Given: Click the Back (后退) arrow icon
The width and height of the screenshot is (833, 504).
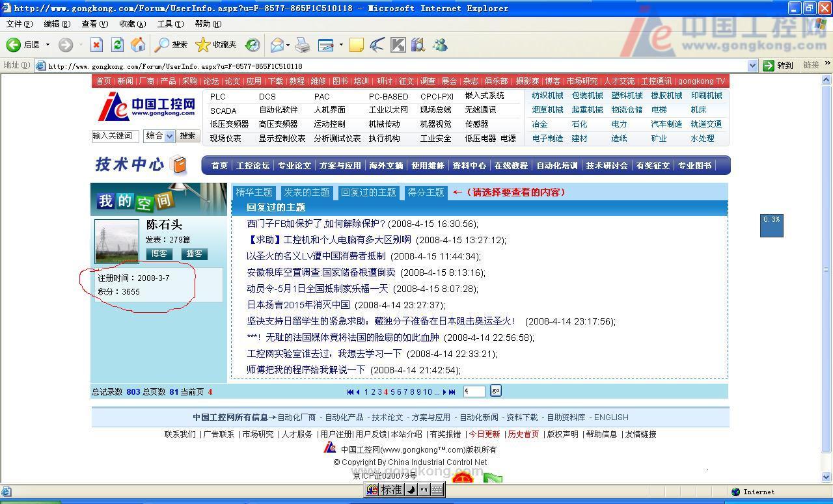Looking at the screenshot, I should pos(13,45).
